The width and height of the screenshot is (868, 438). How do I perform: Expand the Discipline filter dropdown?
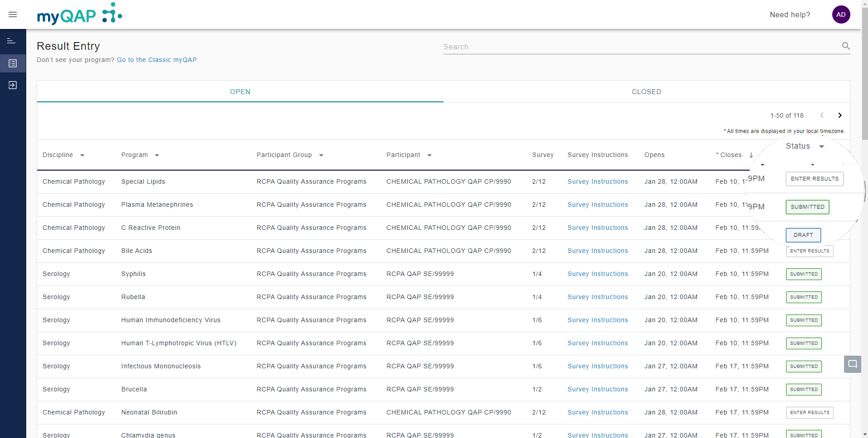point(82,155)
